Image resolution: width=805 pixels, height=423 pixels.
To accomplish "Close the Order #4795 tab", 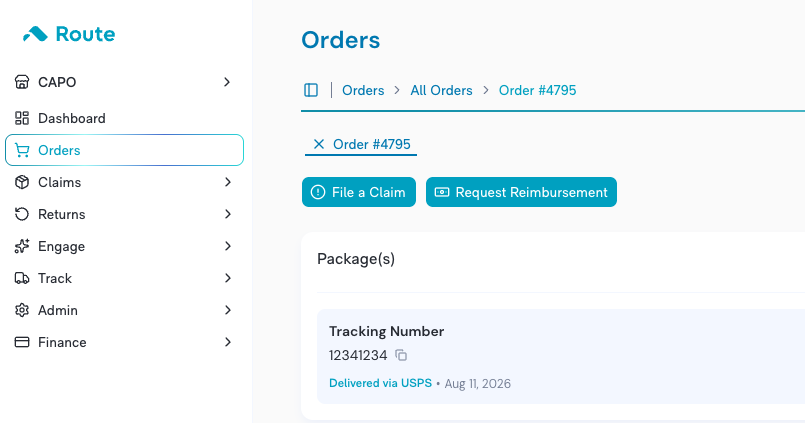I will pos(319,144).
